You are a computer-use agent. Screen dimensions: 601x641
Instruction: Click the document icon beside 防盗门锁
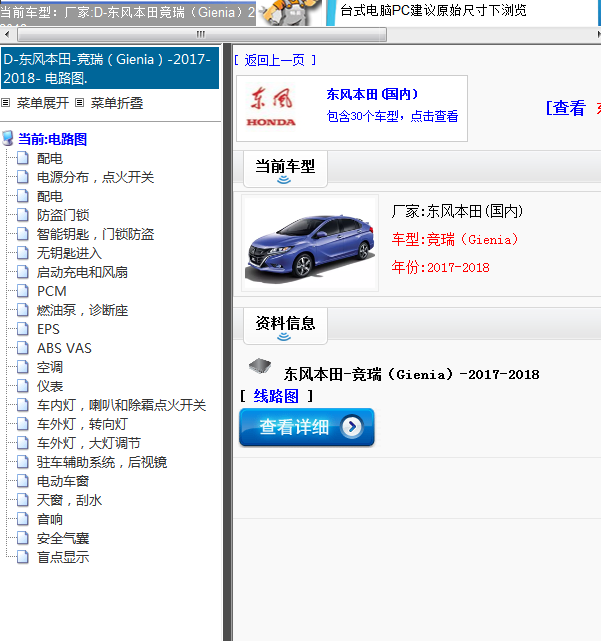tap(22, 215)
